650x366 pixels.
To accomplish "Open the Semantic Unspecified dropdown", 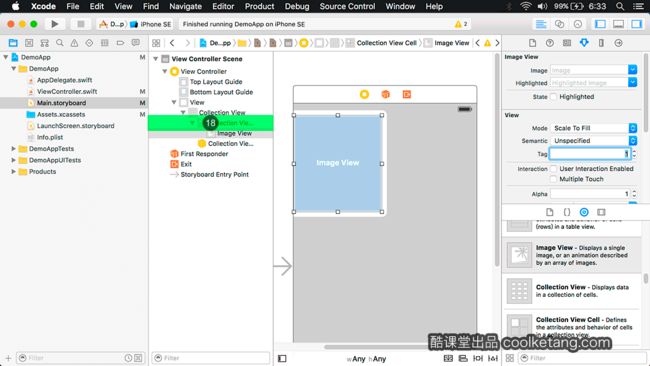I will click(593, 141).
